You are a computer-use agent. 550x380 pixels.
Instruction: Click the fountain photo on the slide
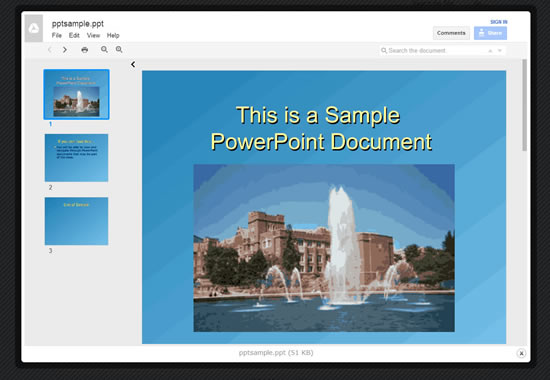pyautogui.click(x=324, y=248)
